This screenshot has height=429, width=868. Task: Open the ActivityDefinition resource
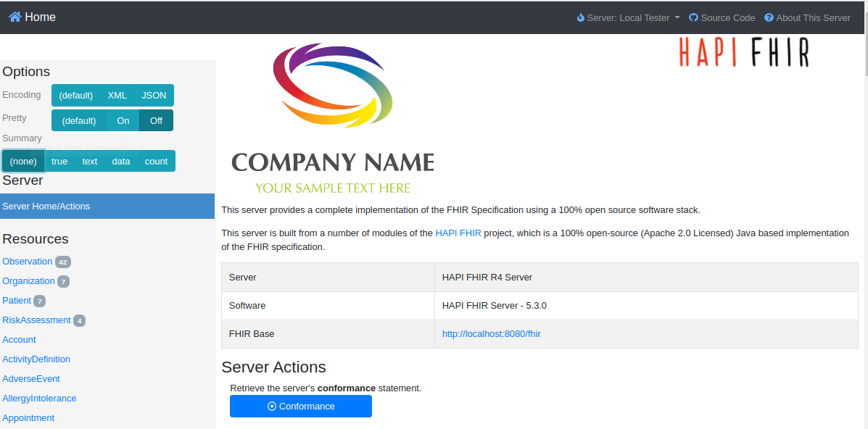click(36, 359)
